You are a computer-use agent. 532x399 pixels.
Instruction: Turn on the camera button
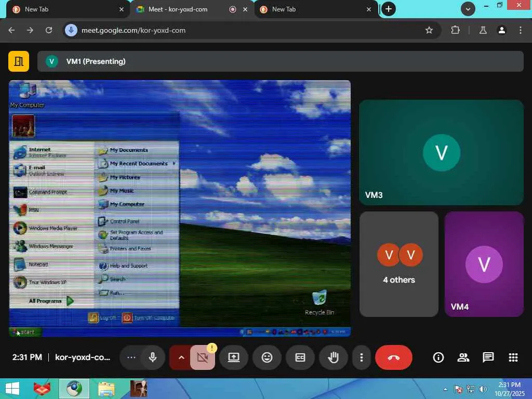203,357
